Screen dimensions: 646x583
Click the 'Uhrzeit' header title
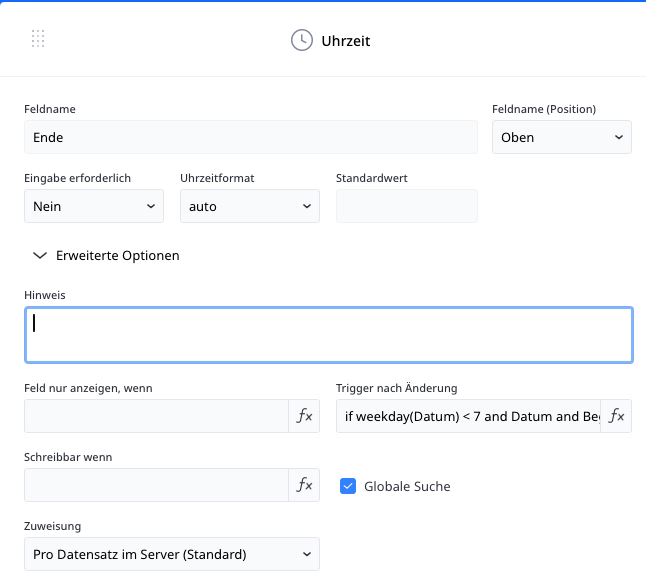click(346, 41)
